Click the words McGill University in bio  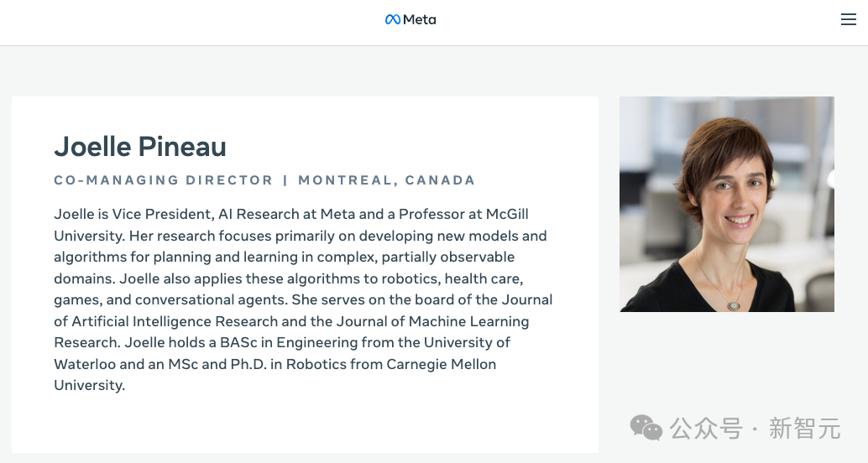[x=507, y=214]
